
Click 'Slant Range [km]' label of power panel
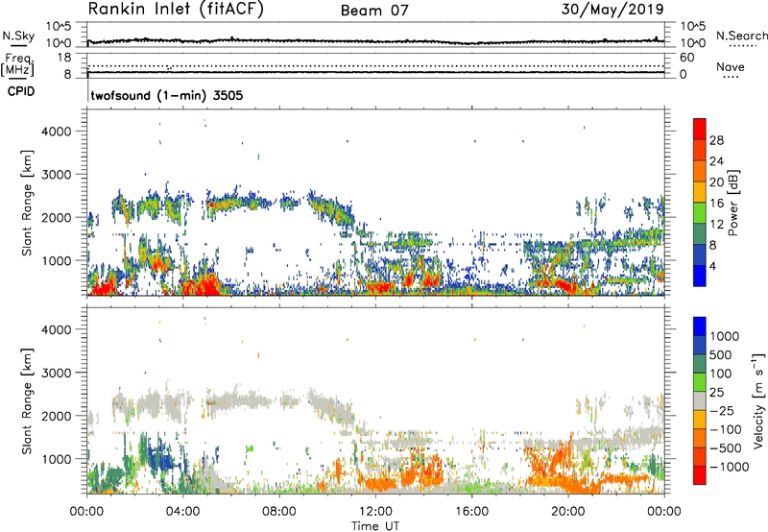(27, 203)
